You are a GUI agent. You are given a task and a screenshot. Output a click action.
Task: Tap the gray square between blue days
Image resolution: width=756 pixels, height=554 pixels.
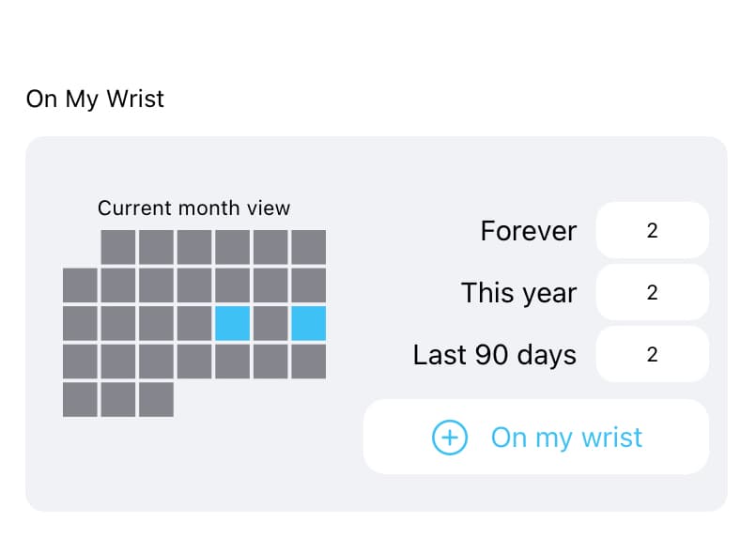(x=270, y=323)
